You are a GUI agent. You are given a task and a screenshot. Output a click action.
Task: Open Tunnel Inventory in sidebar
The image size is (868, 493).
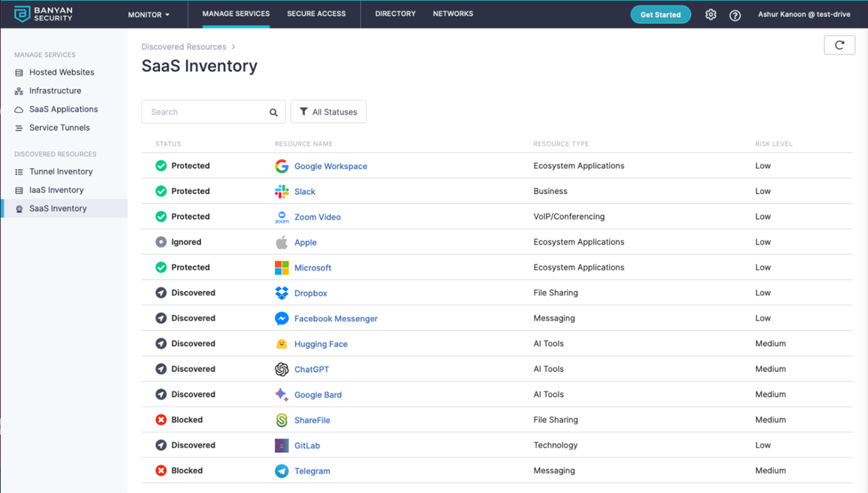coord(61,171)
